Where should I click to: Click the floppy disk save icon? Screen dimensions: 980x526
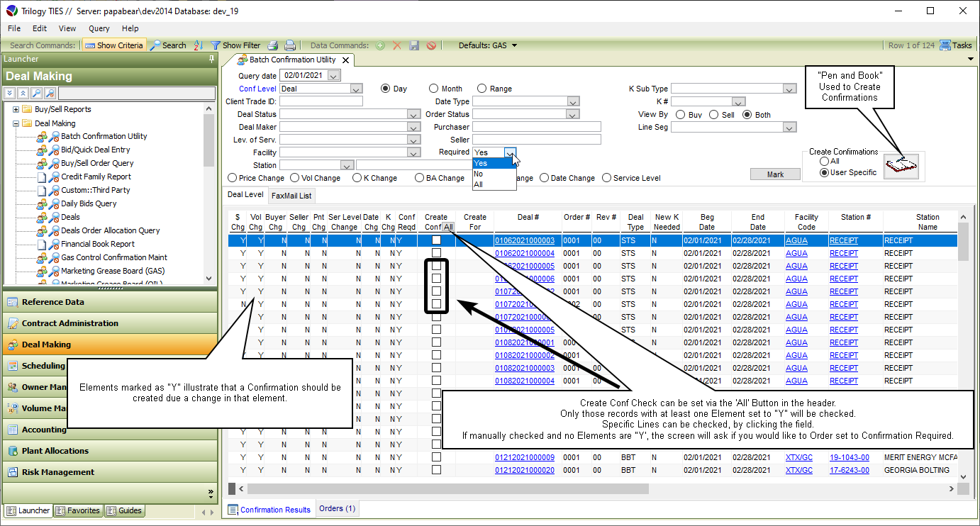tap(414, 45)
